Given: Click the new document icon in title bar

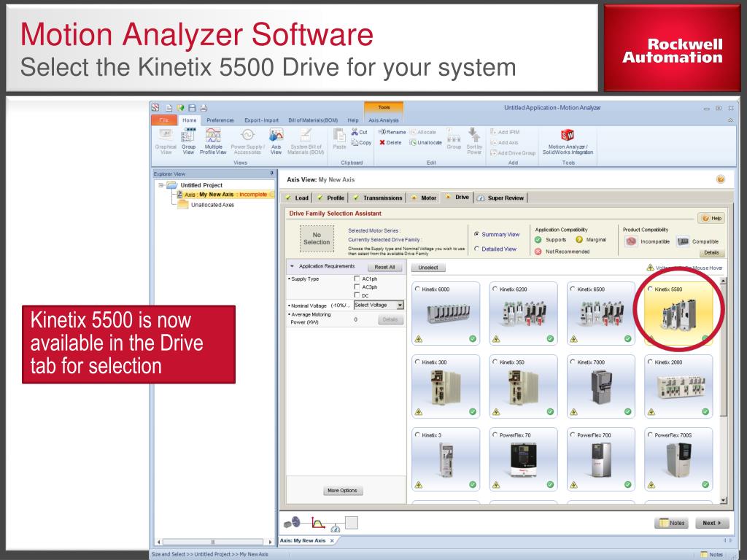Looking at the screenshot, I should pos(169,108).
